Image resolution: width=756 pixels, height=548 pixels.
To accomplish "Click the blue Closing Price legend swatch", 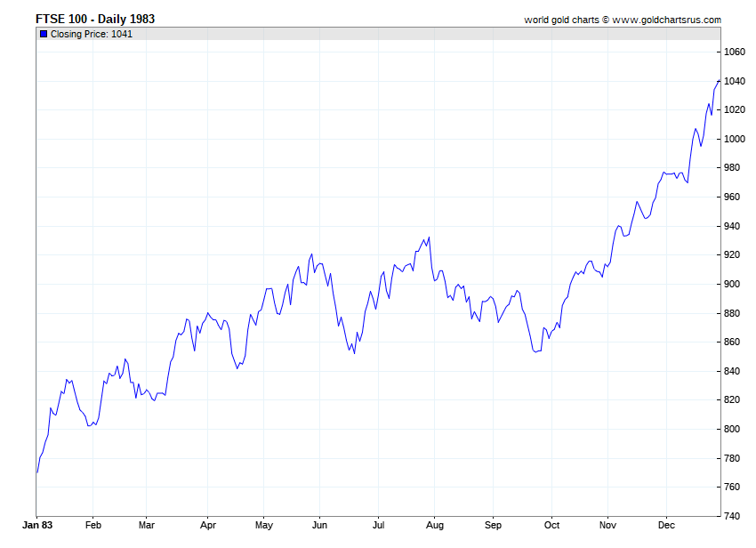I will tap(44, 34).
